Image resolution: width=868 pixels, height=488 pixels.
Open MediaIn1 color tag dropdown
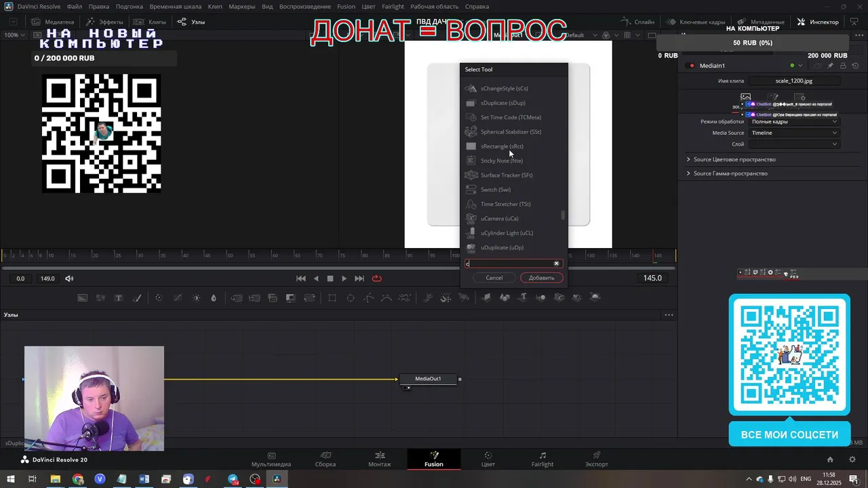[801, 66]
